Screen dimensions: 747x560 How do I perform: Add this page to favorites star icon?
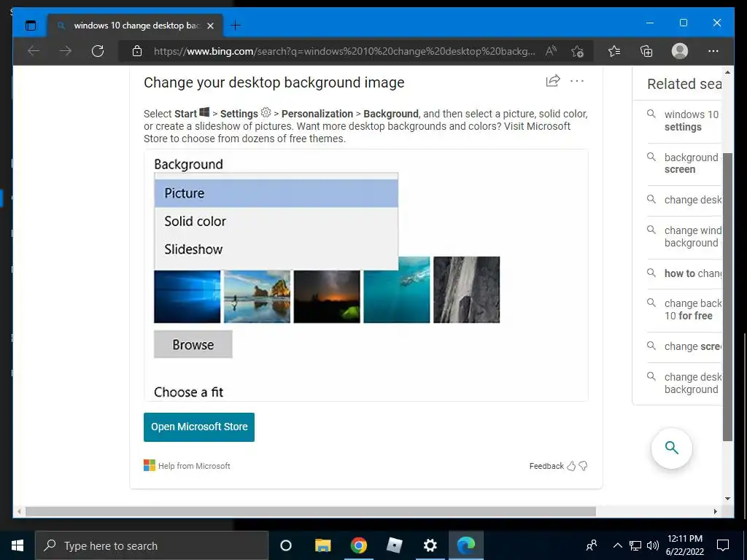click(578, 51)
